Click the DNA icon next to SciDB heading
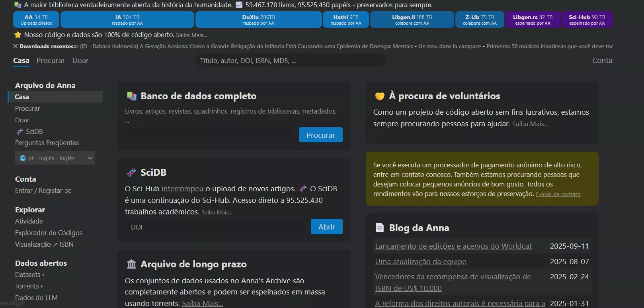 131,173
